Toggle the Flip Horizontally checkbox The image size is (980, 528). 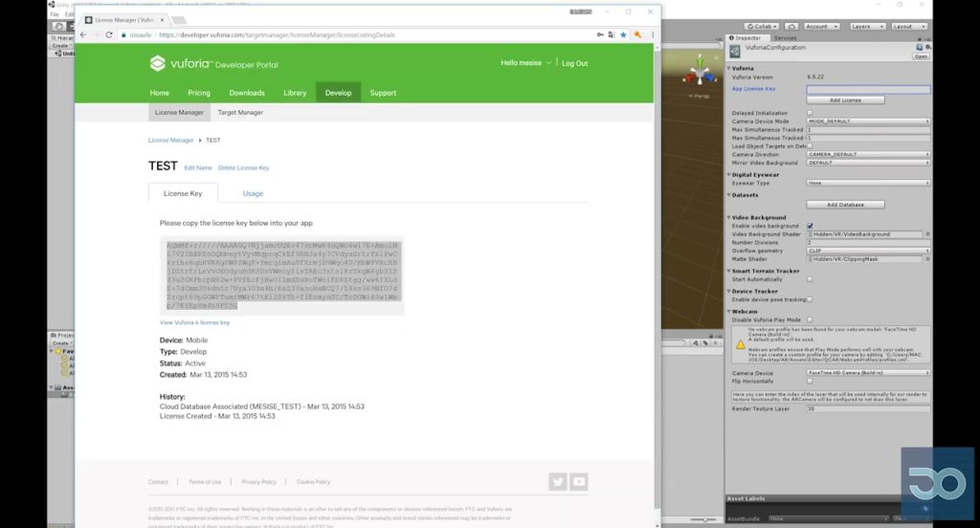click(x=810, y=381)
